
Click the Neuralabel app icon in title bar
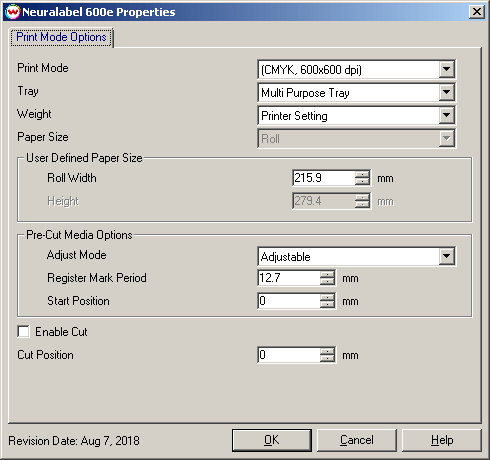coord(13,12)
